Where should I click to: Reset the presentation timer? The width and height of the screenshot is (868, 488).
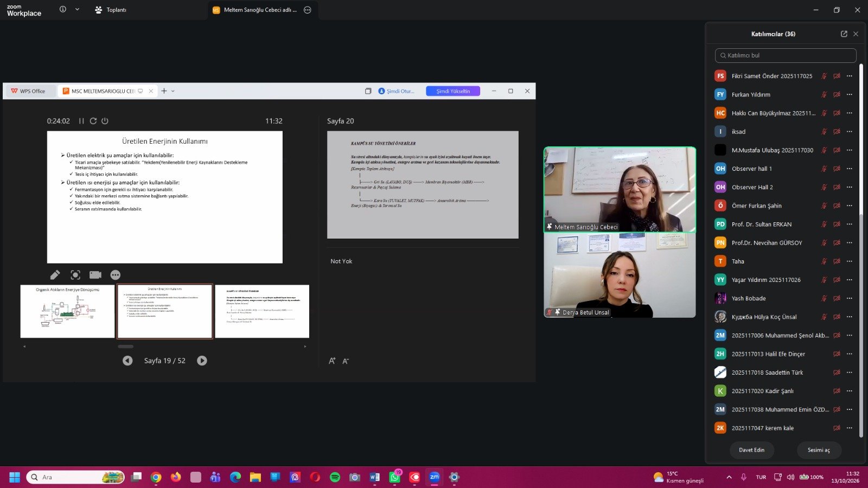(x=93, y=121)
